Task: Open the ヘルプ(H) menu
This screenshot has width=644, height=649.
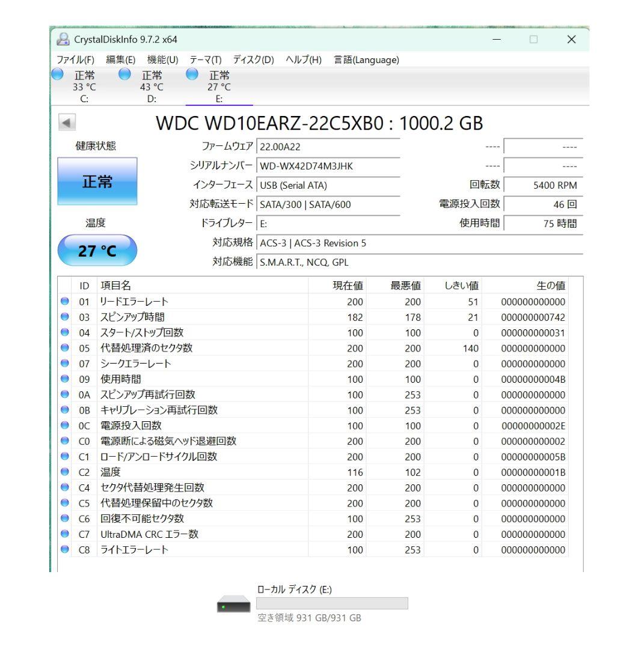Action: coord(304,59)
